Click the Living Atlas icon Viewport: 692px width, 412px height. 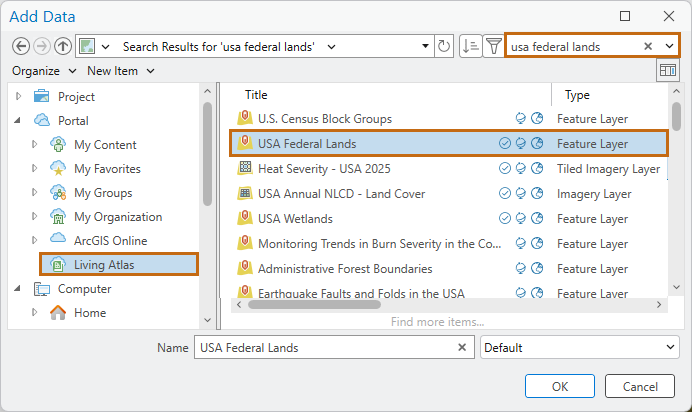pos(58,264)
